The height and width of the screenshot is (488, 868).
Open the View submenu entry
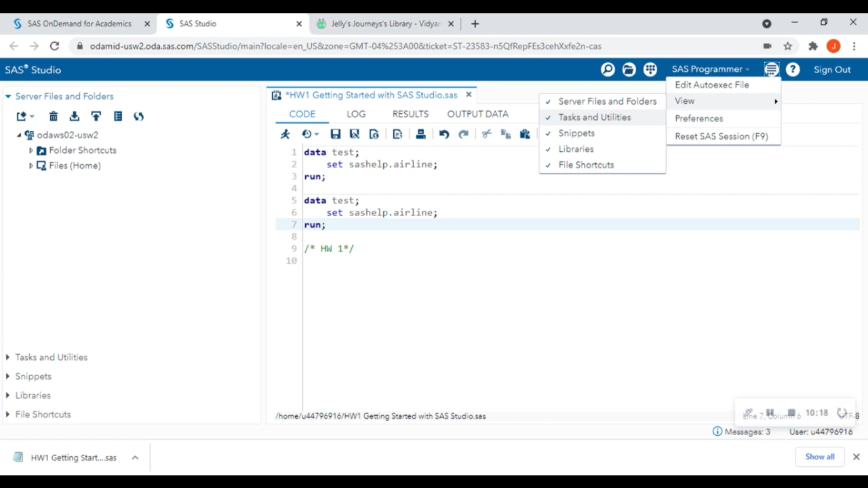click(x=724, y=101)
